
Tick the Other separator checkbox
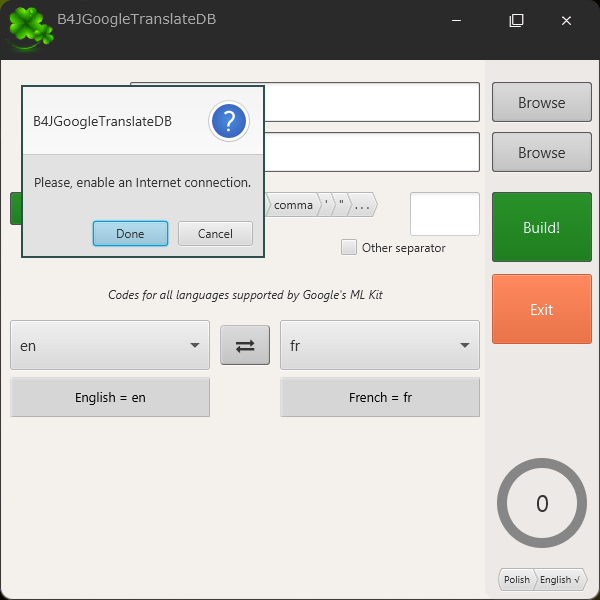click(349, 247)
